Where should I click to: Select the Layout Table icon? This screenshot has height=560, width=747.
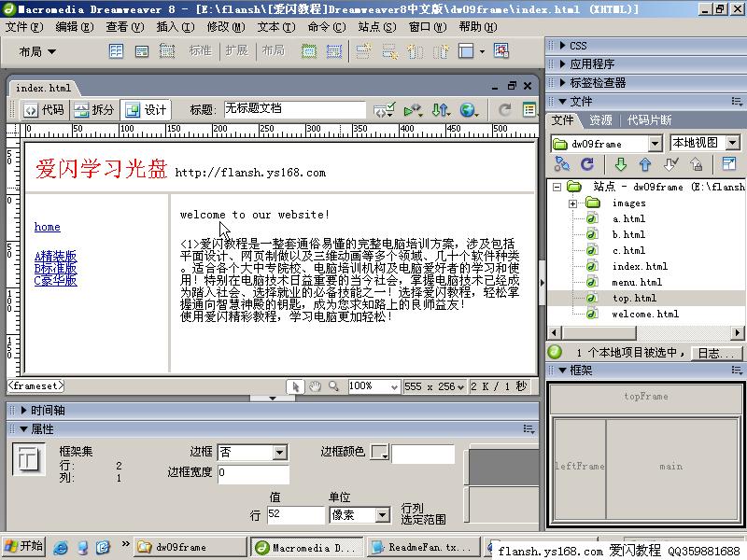pos(309,50)
